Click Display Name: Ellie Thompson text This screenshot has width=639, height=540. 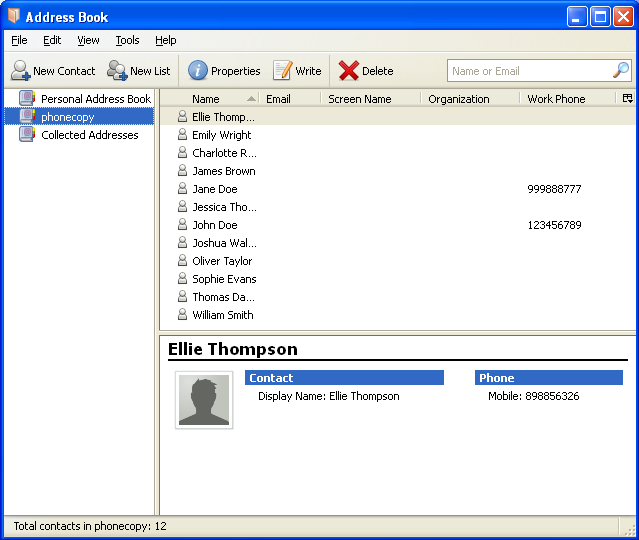pos(328,396)
